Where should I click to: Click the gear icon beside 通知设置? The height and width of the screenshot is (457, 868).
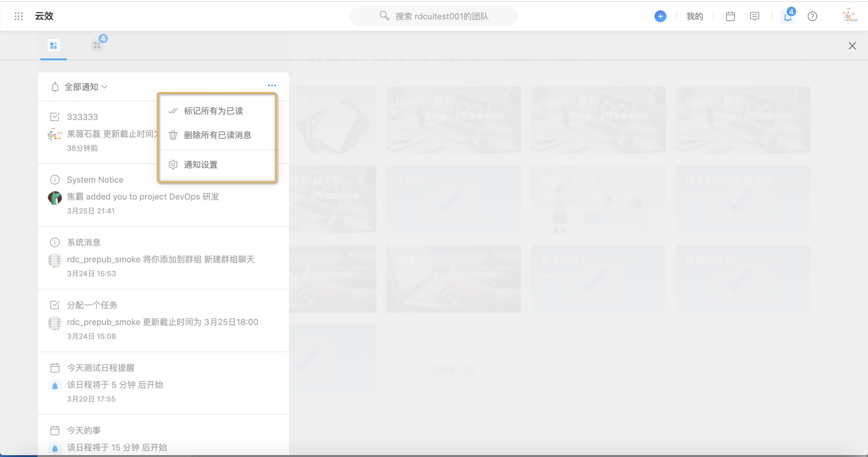[x=173, y=165]
